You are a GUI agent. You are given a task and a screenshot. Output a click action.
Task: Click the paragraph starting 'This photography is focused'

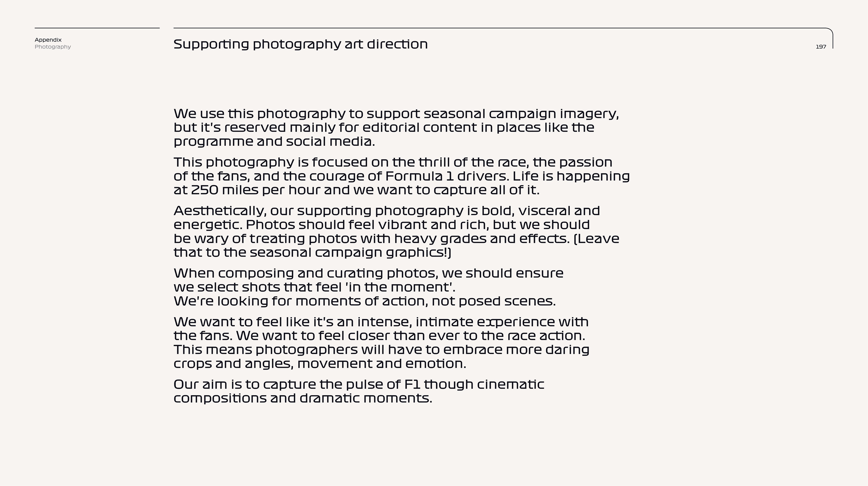tap(402, 176)
